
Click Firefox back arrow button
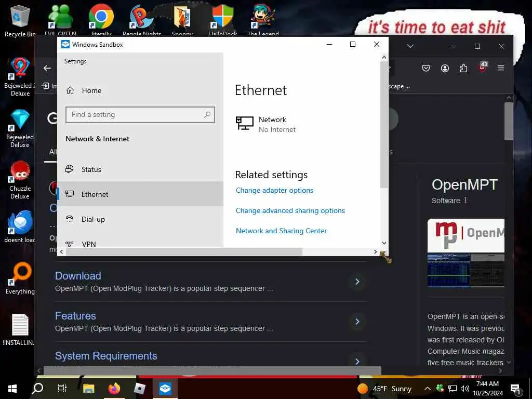pyautogui.click(x=47, y=68)
